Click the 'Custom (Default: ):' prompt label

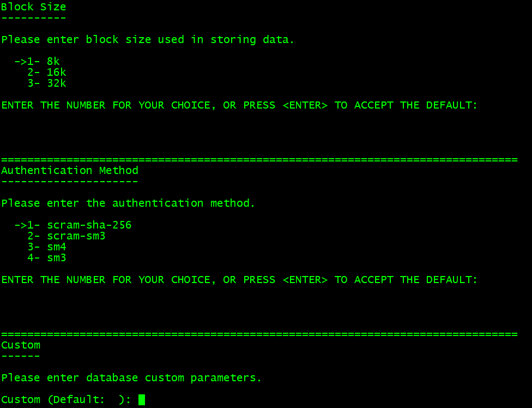[x=66, y=399]
